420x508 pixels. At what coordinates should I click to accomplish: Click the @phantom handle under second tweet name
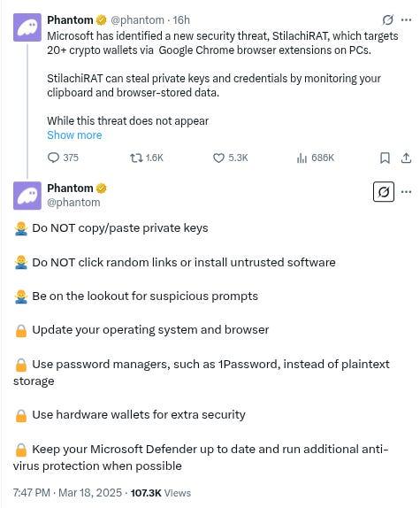point(73,203)
